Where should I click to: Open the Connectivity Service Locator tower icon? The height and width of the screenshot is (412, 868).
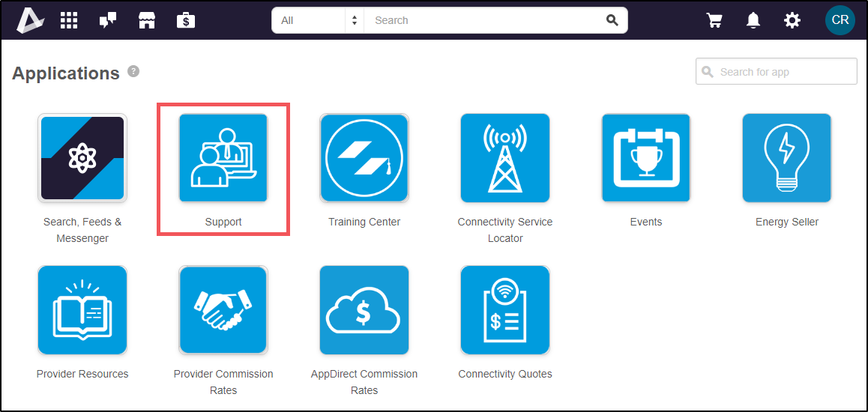[x=505, y=158]
